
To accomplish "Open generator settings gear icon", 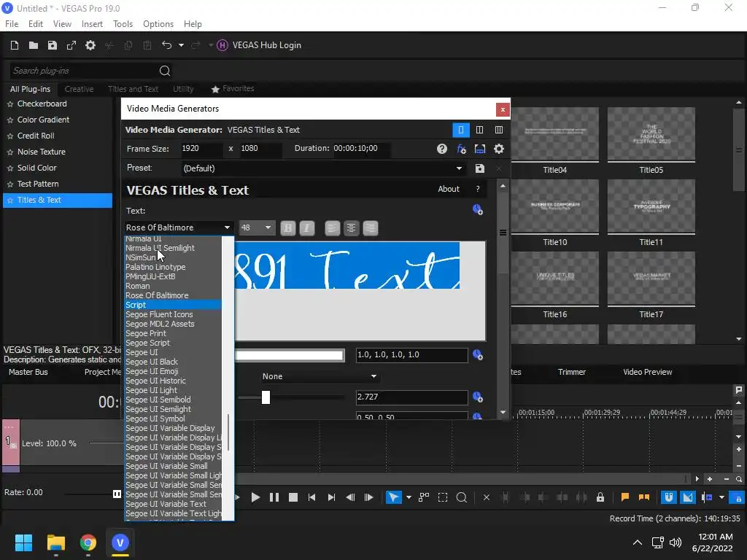I will coord(499,149).
